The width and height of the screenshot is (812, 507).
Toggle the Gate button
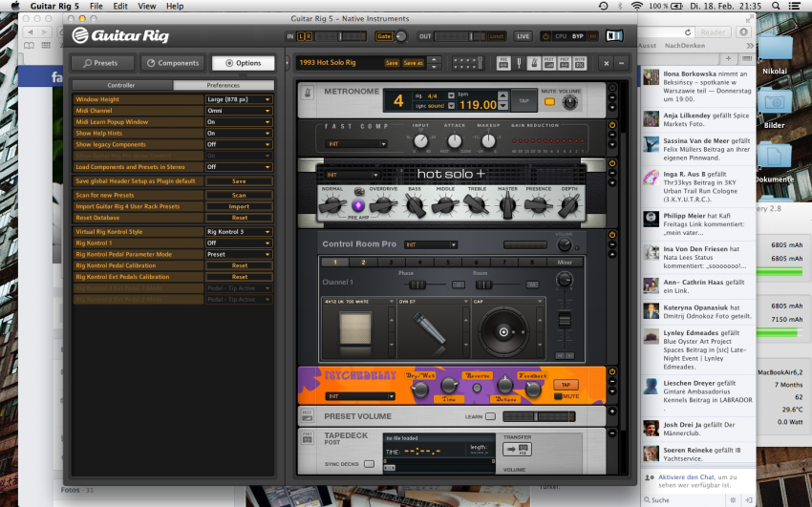(384, 36)
